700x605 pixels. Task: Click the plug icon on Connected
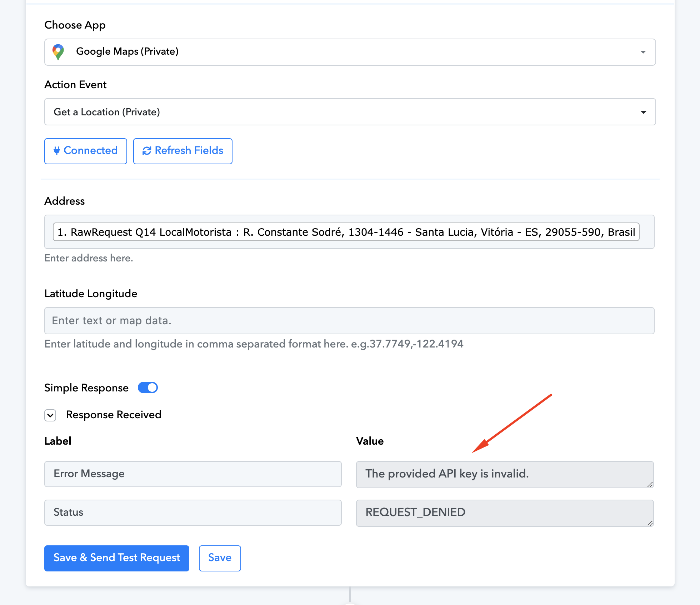pyautogui.click(x=57, y=151)
